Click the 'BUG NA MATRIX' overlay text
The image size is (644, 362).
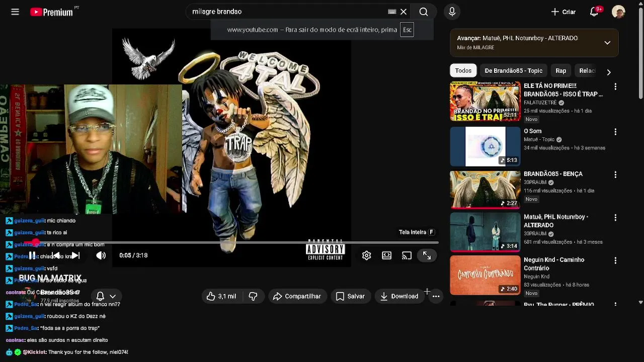[x=50, y=278]
